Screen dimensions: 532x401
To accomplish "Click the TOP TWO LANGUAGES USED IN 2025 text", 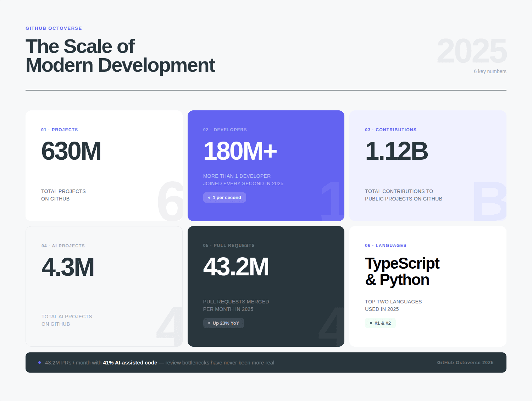I will coord(393,305).
